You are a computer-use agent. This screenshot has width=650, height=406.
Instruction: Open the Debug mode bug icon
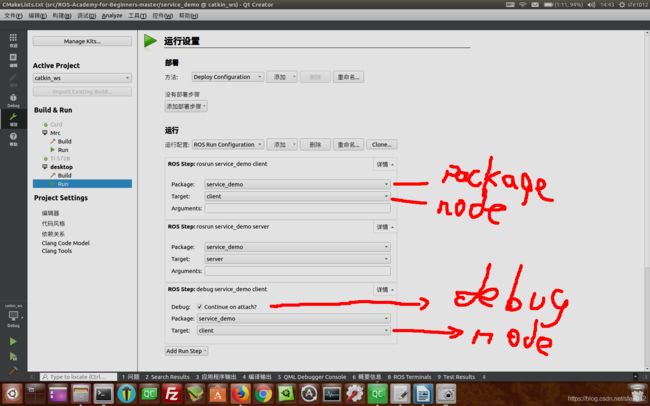13,100
